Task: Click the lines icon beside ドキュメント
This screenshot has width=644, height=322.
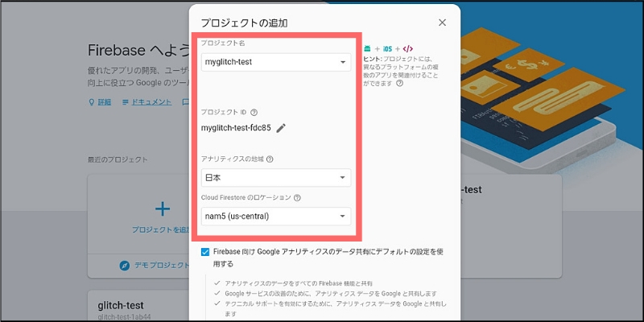Action: (126, 102)
